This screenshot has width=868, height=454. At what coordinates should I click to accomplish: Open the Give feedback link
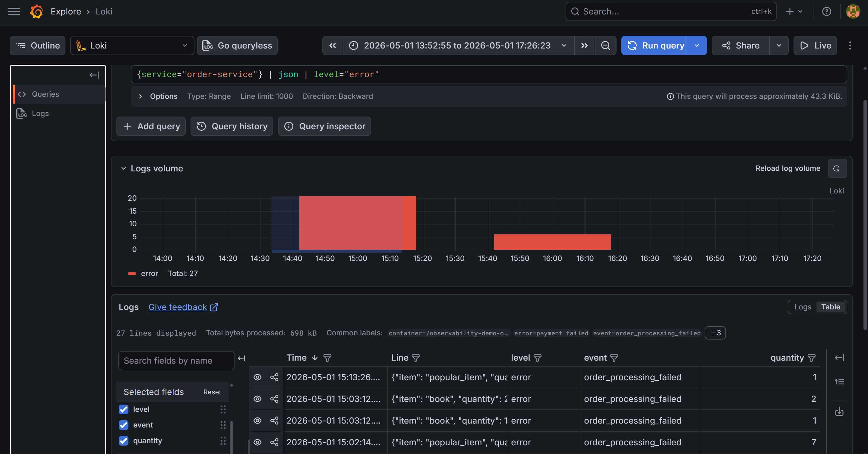pos(183,307)
